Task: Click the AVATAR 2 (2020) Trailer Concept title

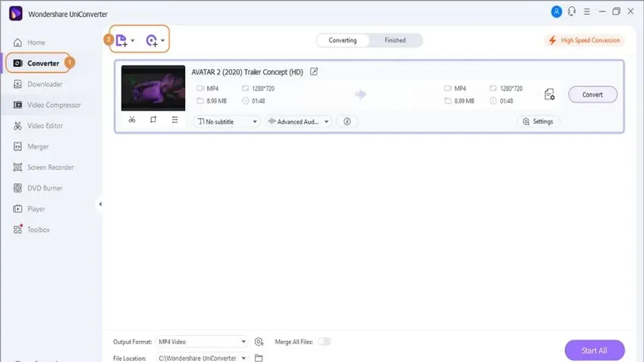Action: point(247,72)
